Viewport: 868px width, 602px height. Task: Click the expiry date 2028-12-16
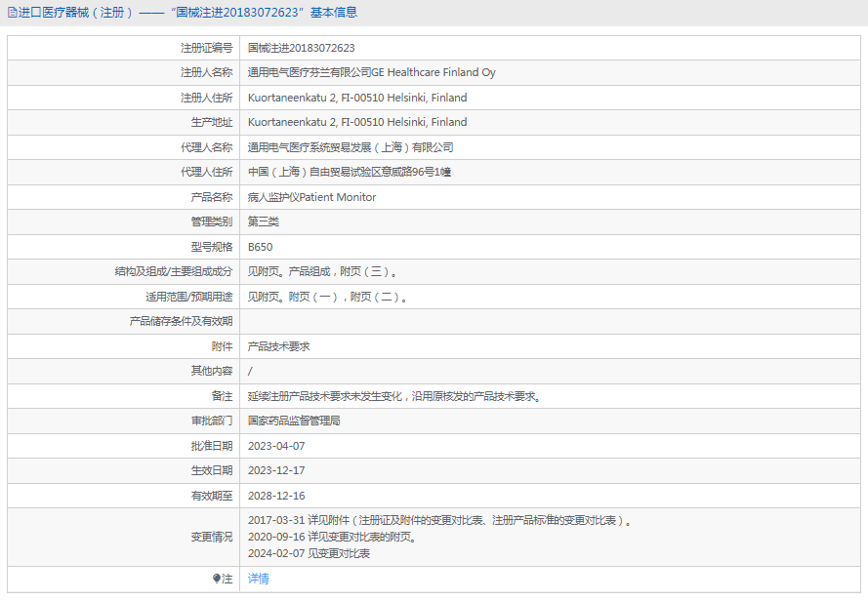point(276,496)
